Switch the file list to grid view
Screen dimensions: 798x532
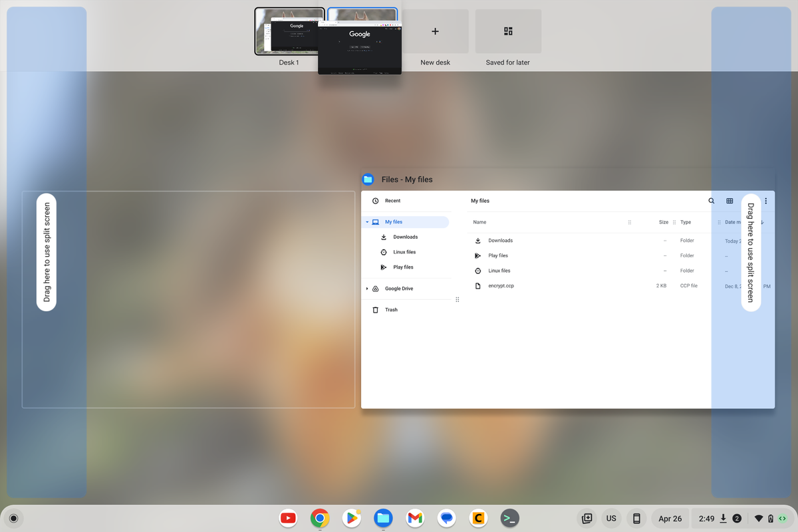pos(730,200)
